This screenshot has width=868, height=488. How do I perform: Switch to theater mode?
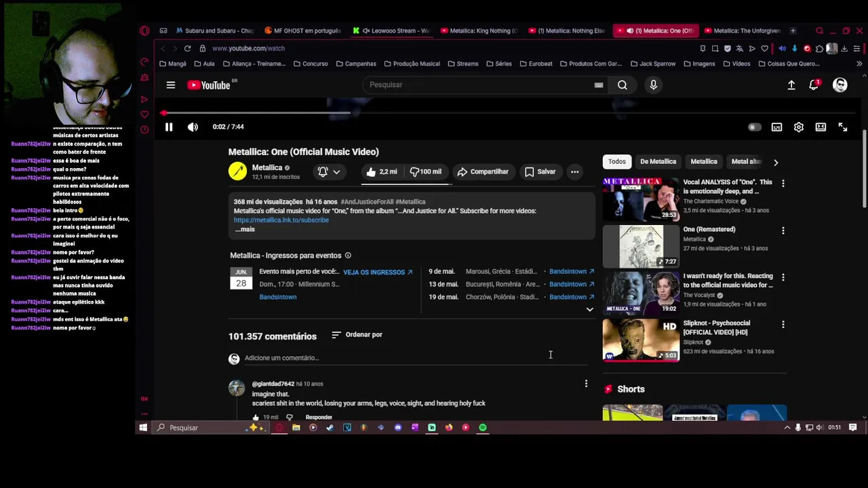point(821,127)
